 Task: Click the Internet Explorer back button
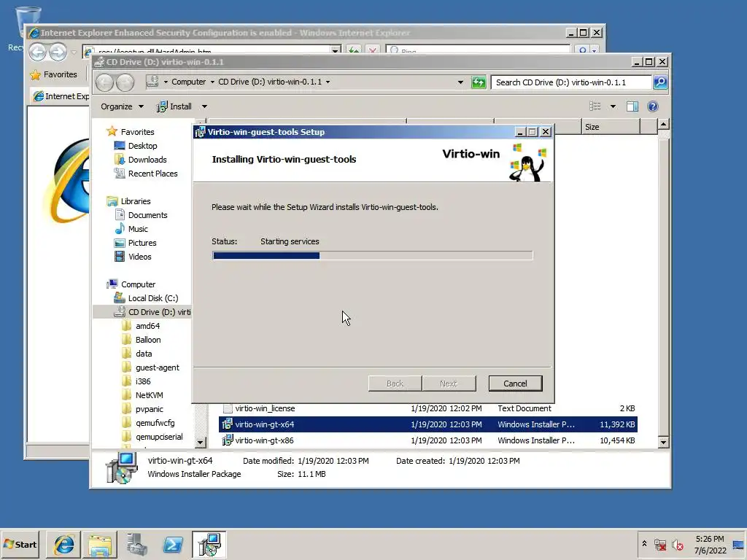click(x=38, y=52)
